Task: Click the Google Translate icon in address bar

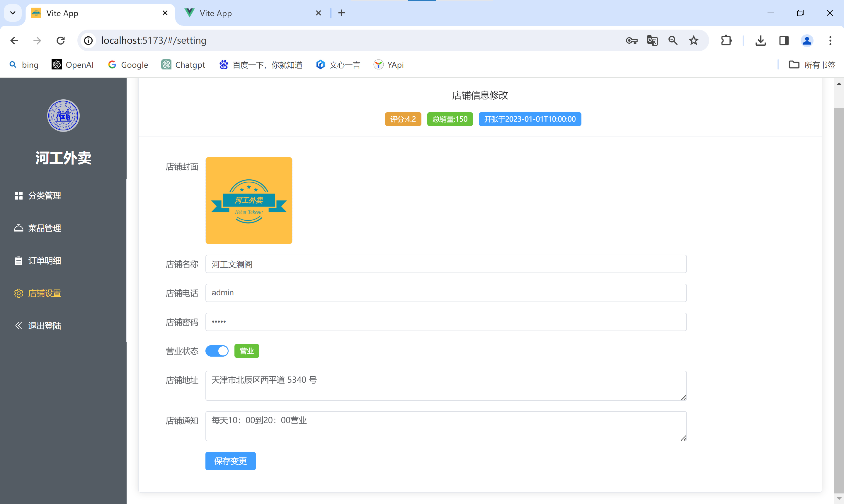Action: (x=652, y=40)
